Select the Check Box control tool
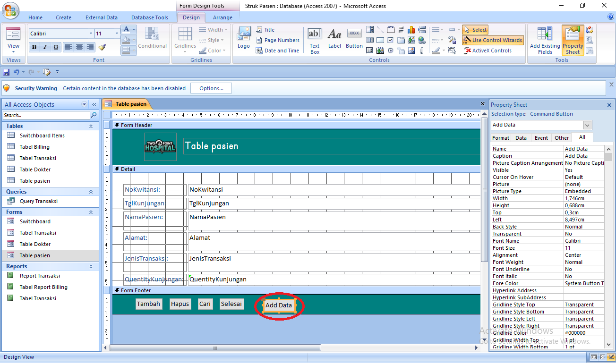 (391, 40)
